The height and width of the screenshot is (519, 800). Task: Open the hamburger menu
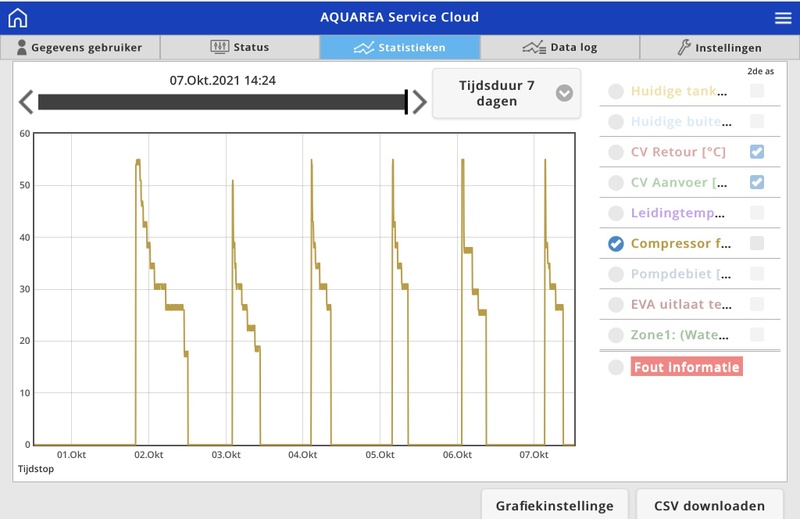click(782, 17)
